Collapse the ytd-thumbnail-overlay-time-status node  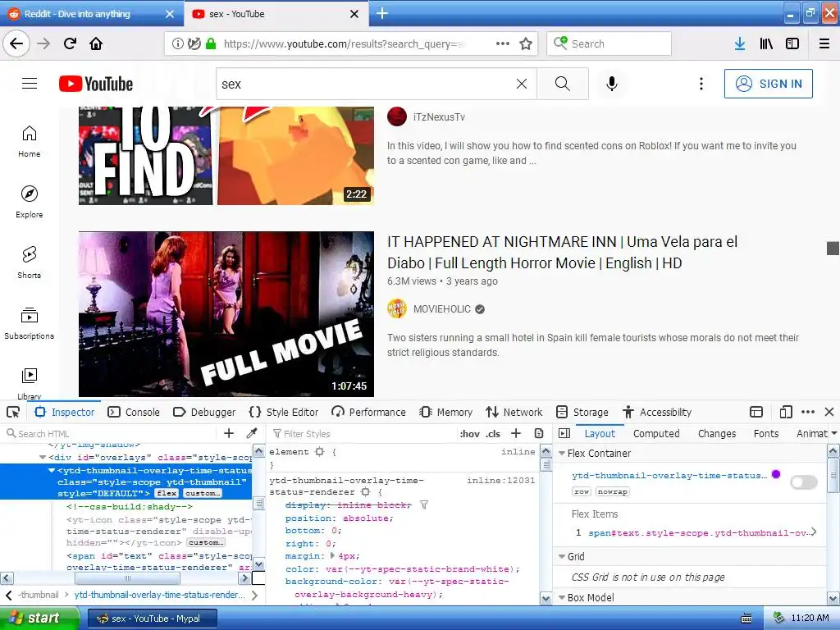52,470
